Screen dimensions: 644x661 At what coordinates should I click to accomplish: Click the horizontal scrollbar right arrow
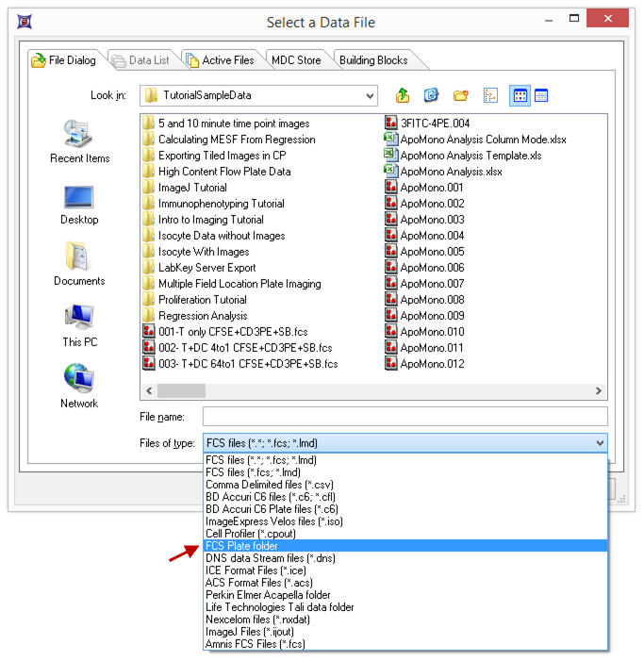coord(600,390)
